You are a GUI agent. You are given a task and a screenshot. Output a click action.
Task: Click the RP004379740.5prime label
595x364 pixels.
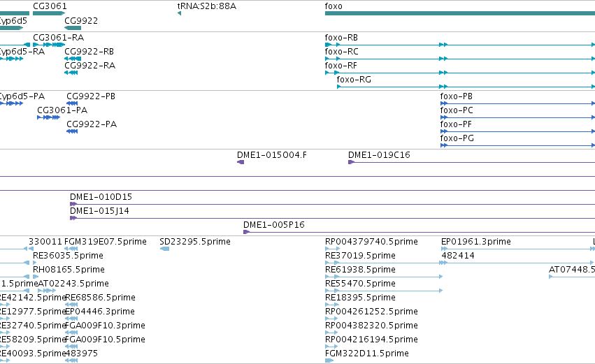click(x=371, y=242)
